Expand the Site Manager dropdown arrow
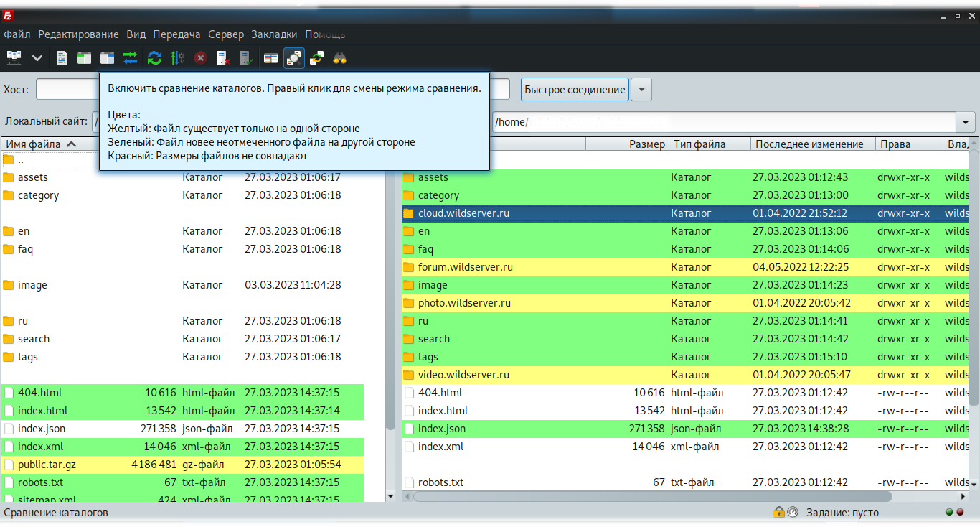The width and height of the screenshot is (980, 527). (x=37, y=58)
